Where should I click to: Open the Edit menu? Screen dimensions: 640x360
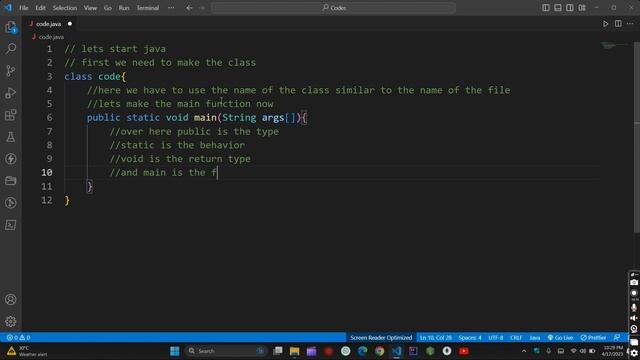40,8
